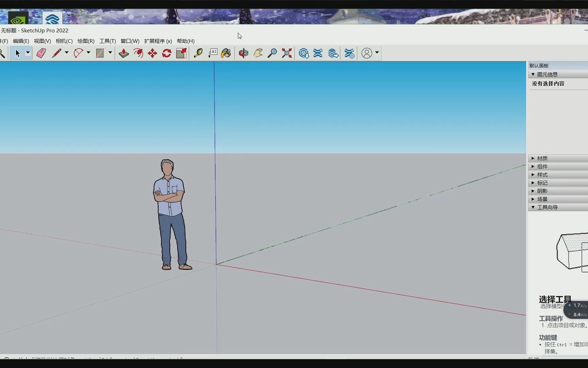The image size is (588, 368).
Task: Expand the 阴影 panel
Action: pos(558,191)
